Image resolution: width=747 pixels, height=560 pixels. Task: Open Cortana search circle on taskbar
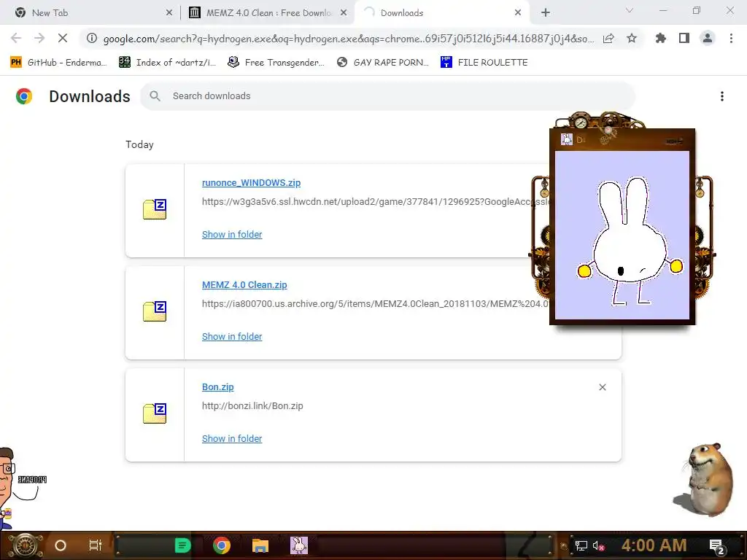(61, 545)
